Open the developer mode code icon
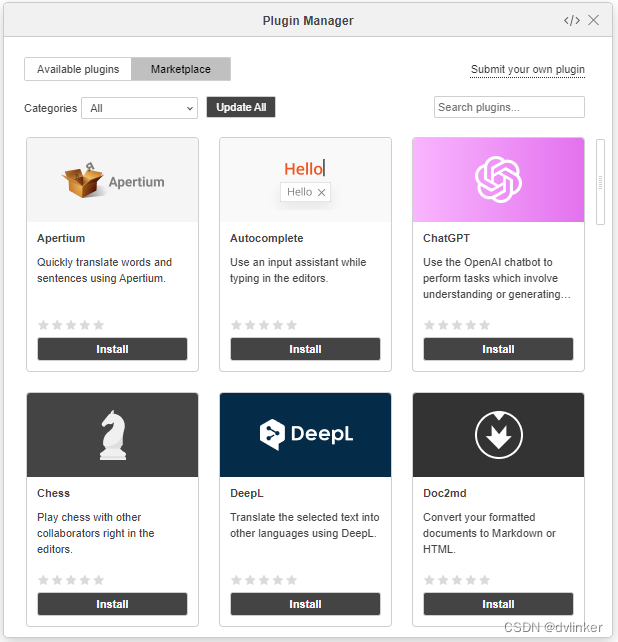Screen dimensions: 618x642 (572, 20)
